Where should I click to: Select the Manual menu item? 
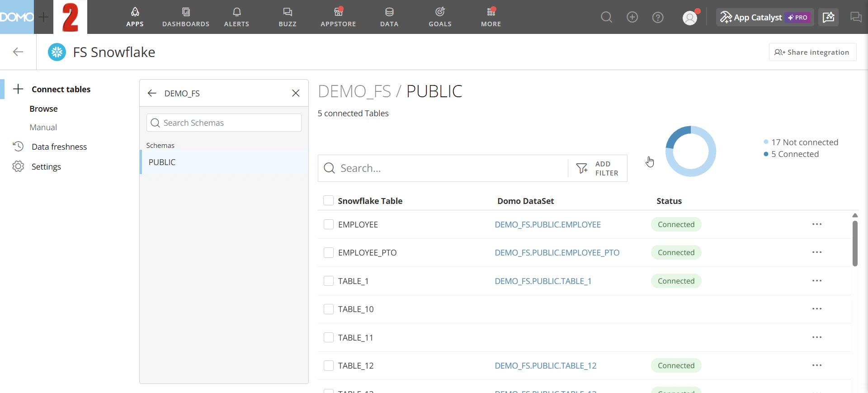click(x=43, y=128)
